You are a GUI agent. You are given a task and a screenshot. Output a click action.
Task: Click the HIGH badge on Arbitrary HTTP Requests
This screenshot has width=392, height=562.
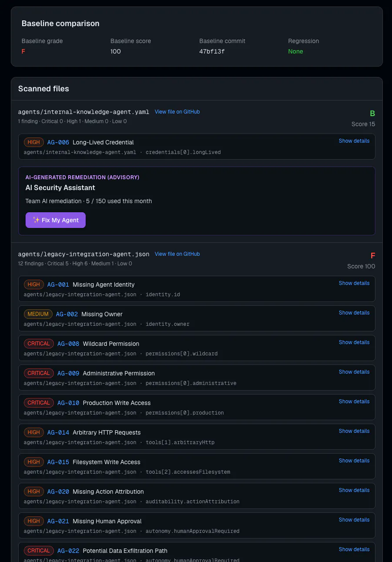pos(33,432)
